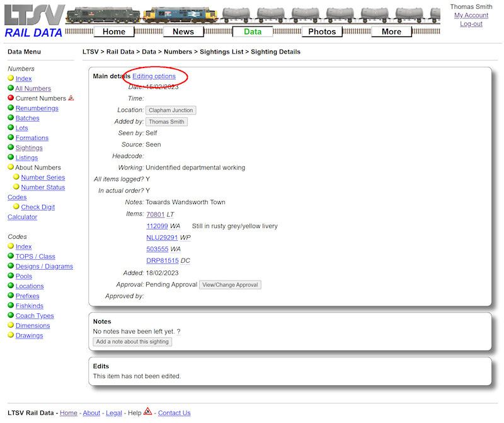Click the red warning triangle beside Current Numbers
This screenshot has width=504, height=423.
pyautogui.click(x=71, y=98)
